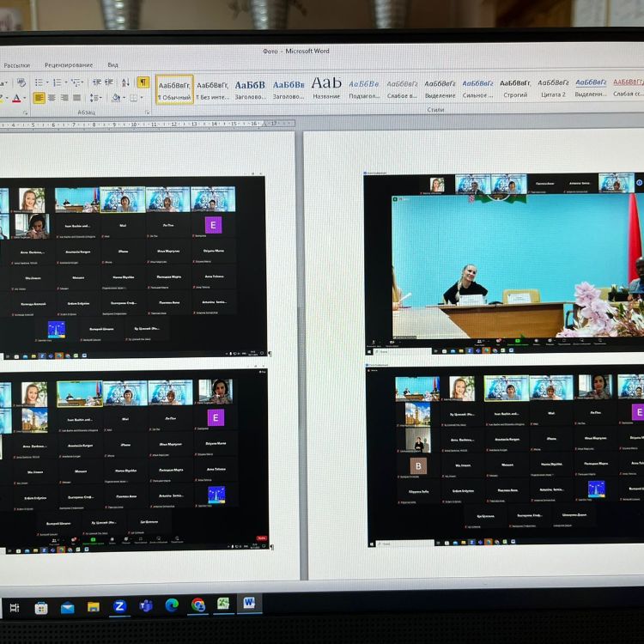Open Microsoft Teams from the taskbar
Viewport: 644px width, 644px height.
146,606
